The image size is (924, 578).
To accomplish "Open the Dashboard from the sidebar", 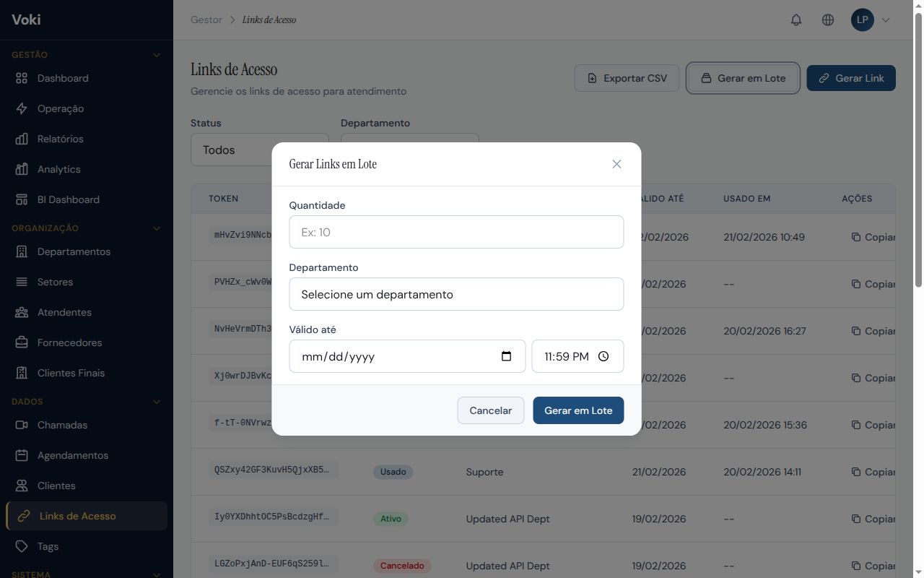I will (x=63, y=78).
